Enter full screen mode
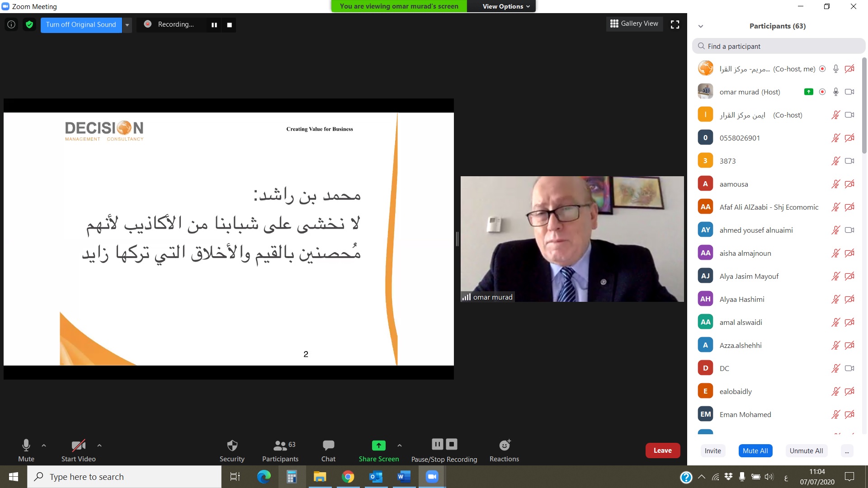This screenshot has height=488, width=868. pos(675,24)
